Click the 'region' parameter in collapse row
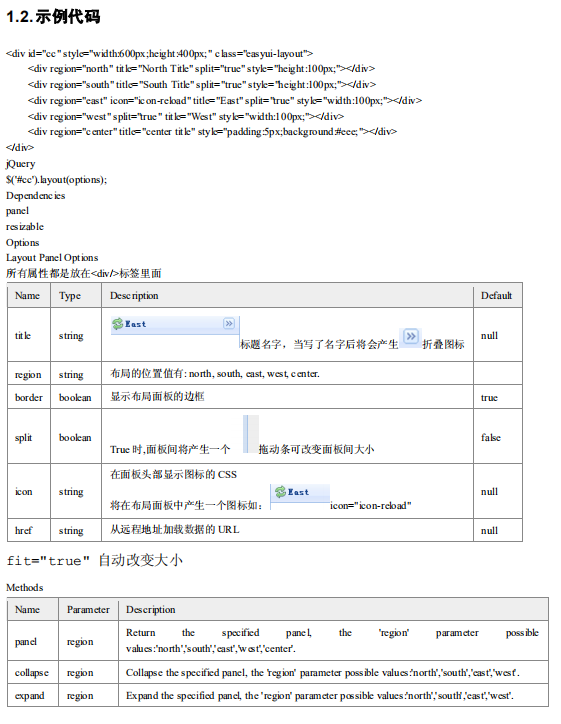 80,673
